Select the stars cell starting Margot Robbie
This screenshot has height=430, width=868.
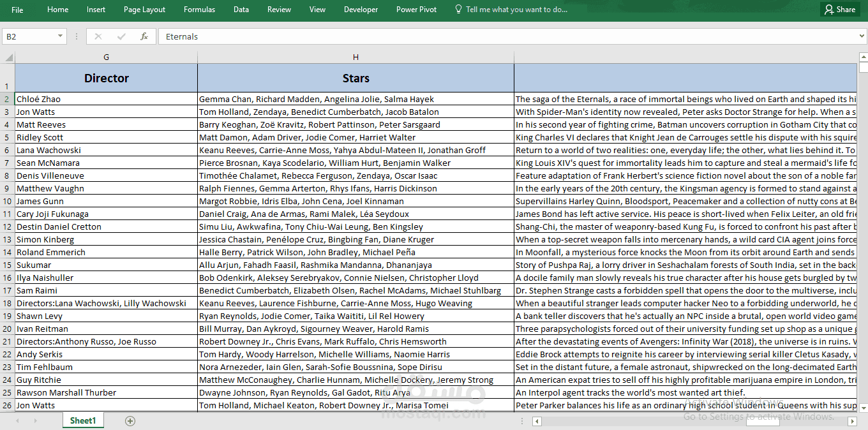coord(355,201)
